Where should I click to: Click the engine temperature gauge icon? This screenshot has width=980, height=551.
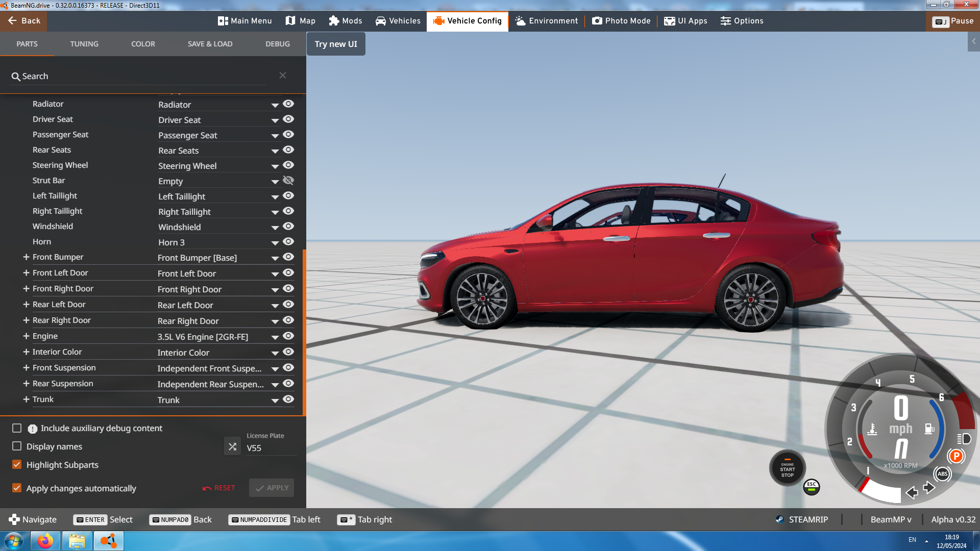(872, 429)
